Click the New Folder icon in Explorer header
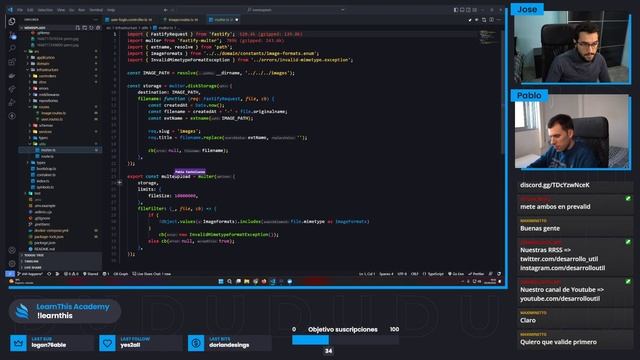 84,28
